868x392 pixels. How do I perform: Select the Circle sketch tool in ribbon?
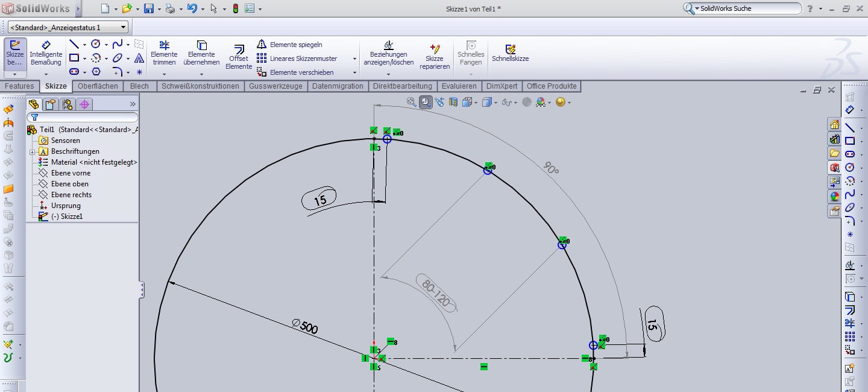(95, 44)
